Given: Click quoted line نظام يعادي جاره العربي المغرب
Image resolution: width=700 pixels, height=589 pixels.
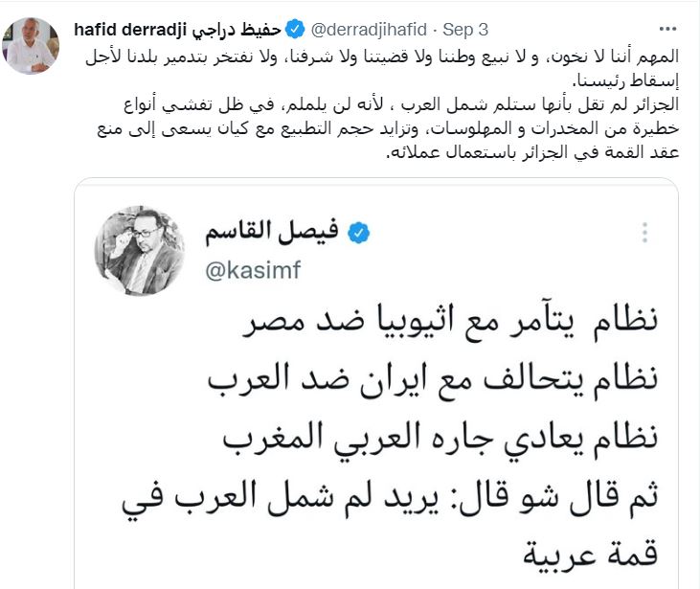Looking at the screenshot, I should 440,440.
